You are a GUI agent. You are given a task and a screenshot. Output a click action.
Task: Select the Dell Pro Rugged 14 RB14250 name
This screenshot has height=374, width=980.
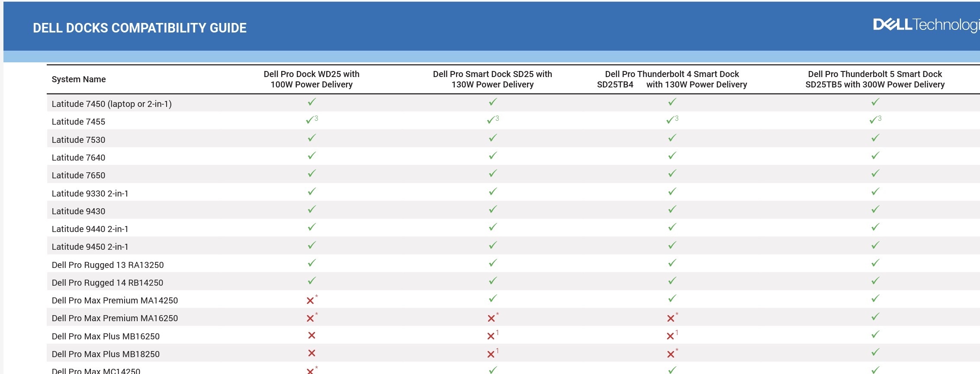click(x=107, y=283)
